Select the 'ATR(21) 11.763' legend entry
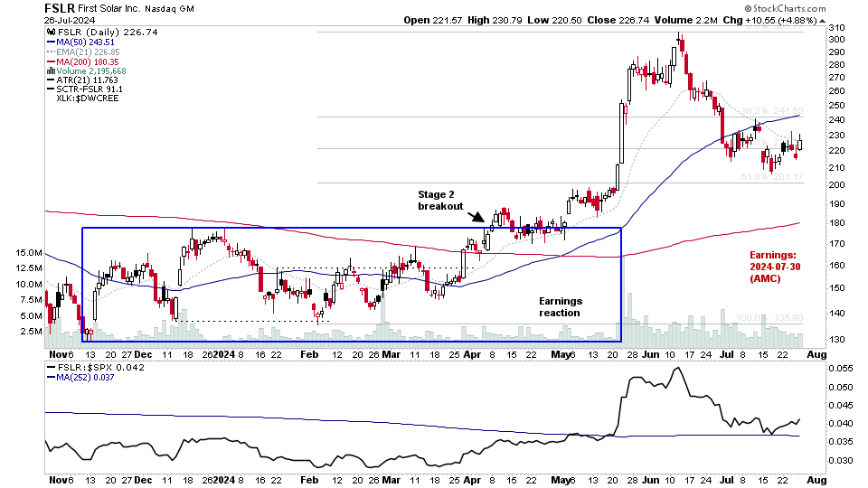This screenshot has width=868, height=488. point(87,80)
